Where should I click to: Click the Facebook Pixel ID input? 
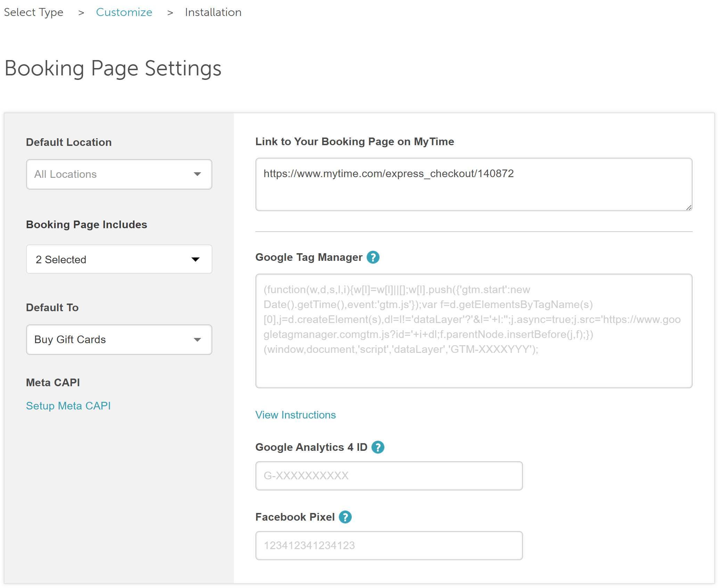tap(389, 546)
